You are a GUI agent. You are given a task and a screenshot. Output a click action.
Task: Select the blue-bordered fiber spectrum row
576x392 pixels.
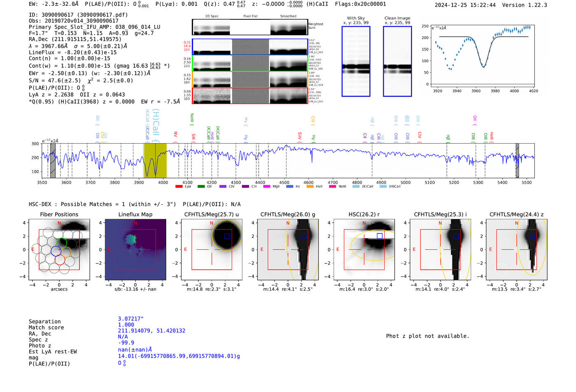pos(250,47)
